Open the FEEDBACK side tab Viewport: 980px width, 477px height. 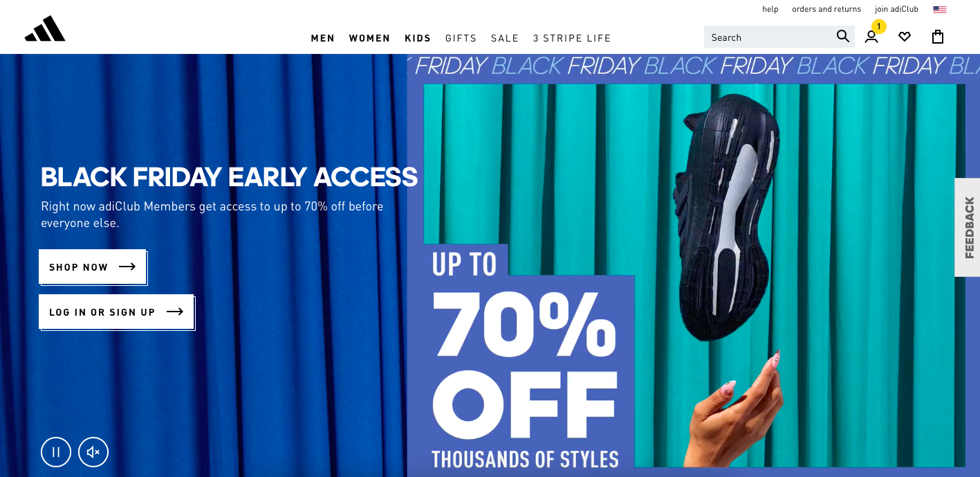968,227
